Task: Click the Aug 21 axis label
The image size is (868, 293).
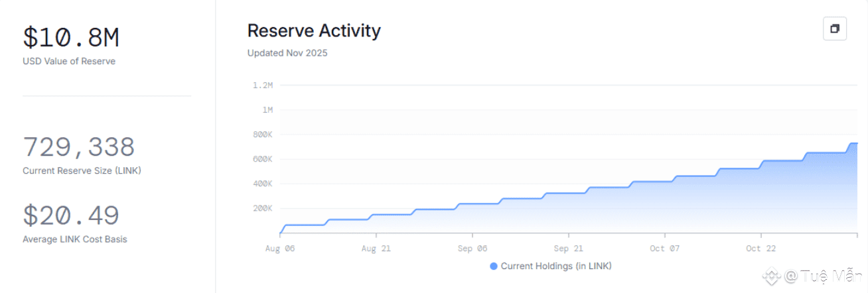Action: 376,249
